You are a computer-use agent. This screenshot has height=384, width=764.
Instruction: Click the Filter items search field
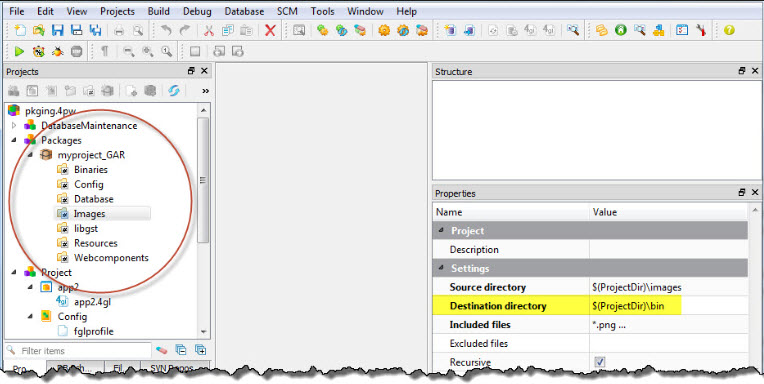pyautogui.click(x=78, y=350)
